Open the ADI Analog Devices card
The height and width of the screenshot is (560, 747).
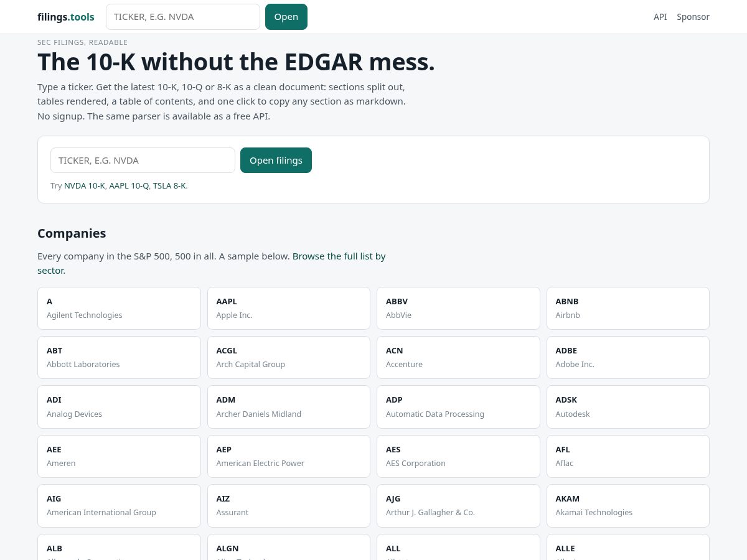click(x=119, y=407)
